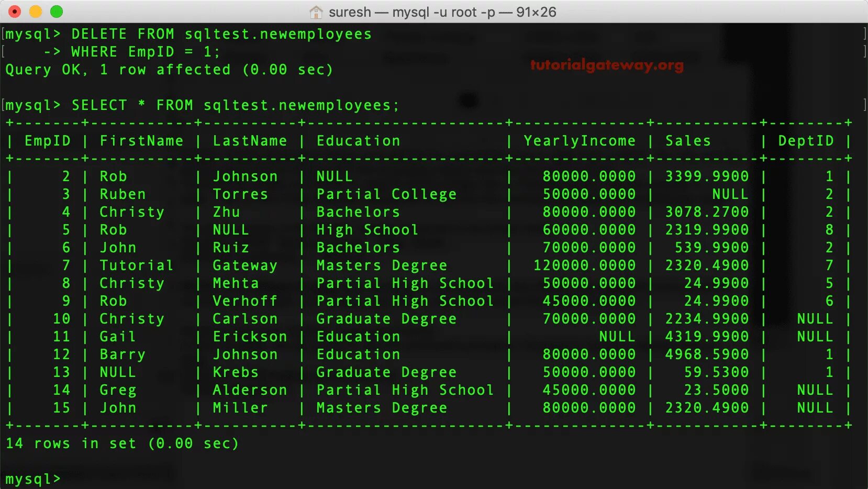The height and width of the screenshot is (489, 868).
Task: Click sales value 3399.9900
Action: pyautogui.click(x=707, y=176)
